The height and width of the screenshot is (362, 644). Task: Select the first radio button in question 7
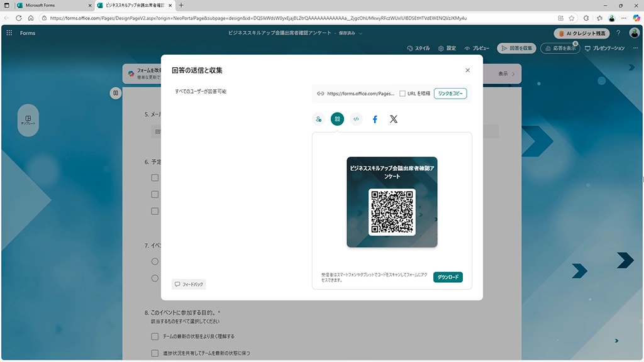155,261
